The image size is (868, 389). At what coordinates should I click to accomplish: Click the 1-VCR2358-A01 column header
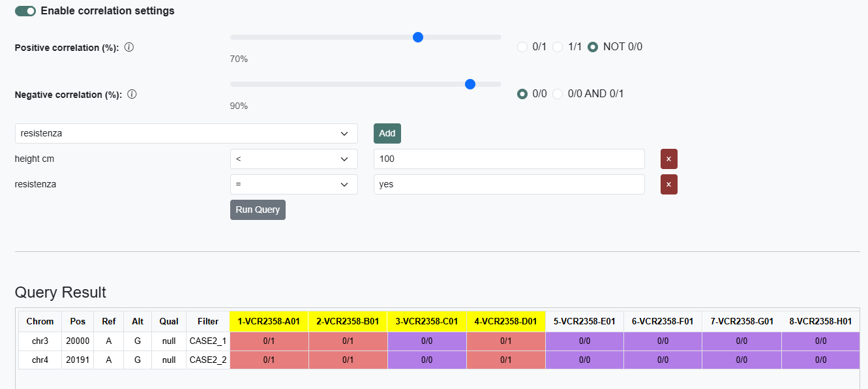[269, 321]
